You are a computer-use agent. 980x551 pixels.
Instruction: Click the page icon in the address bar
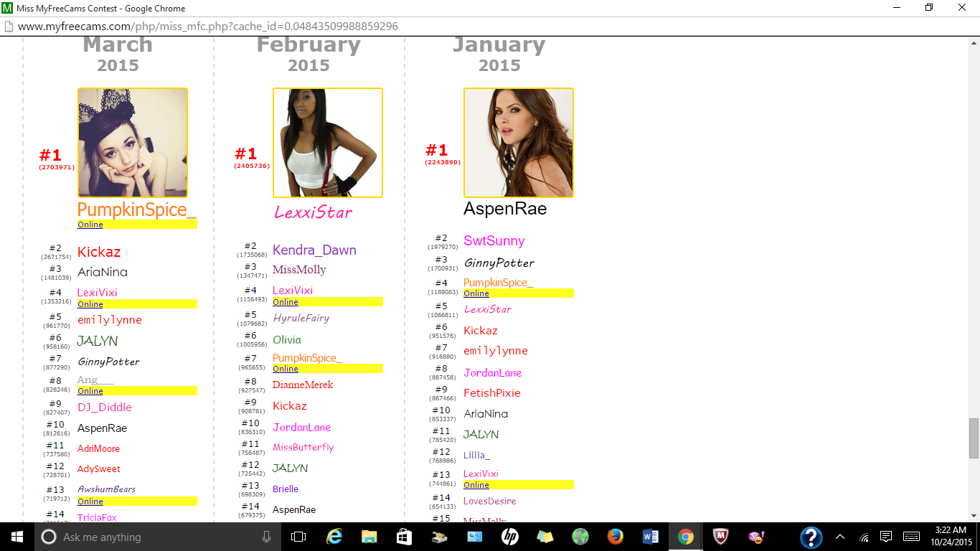9,27
